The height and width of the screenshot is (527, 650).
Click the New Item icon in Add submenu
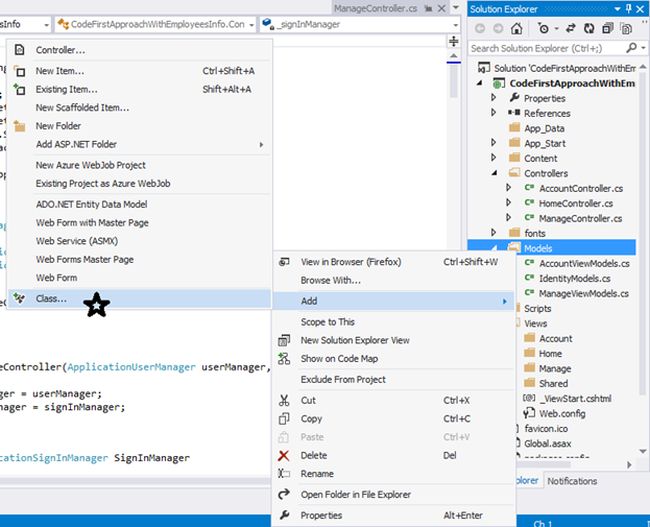(19, 71)
